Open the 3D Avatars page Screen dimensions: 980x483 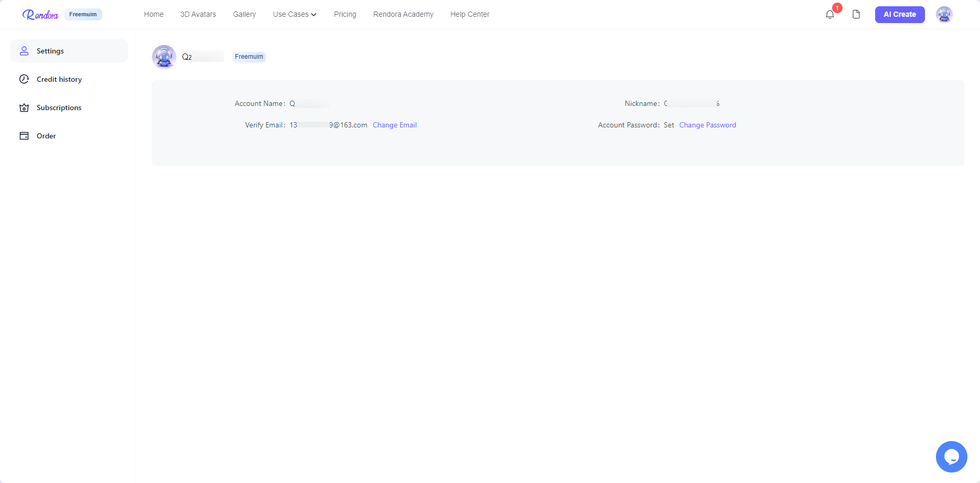pyautogui.click(x=198, y=14)
